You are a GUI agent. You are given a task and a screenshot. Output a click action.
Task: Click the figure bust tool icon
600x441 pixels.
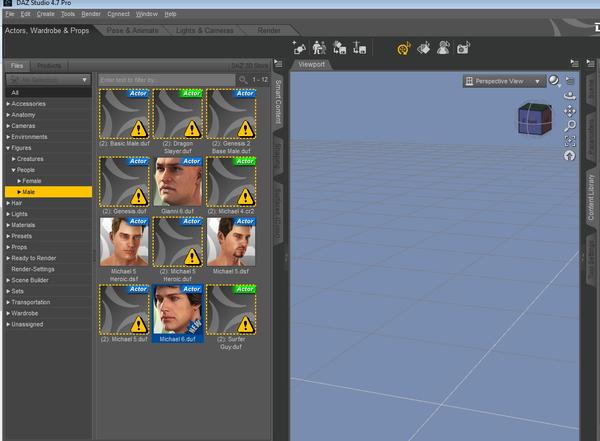point(443,48)
